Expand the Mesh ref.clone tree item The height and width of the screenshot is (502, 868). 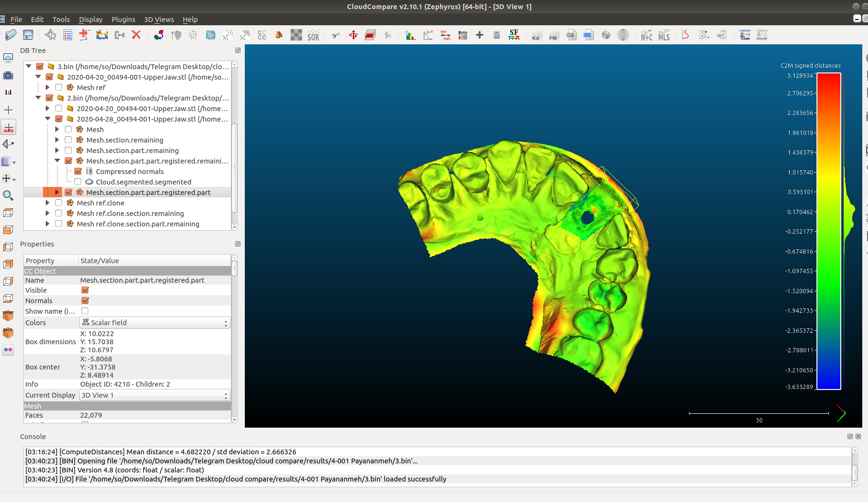[47, 203]
